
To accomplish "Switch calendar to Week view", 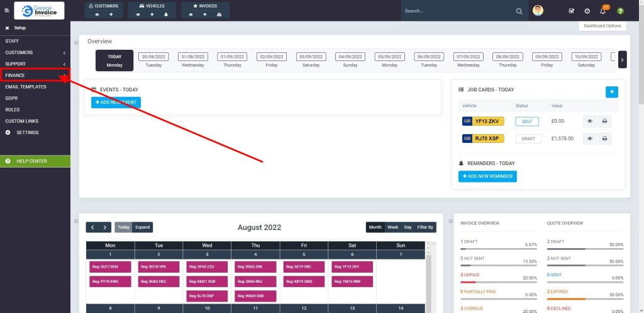I will pos(392,227).
